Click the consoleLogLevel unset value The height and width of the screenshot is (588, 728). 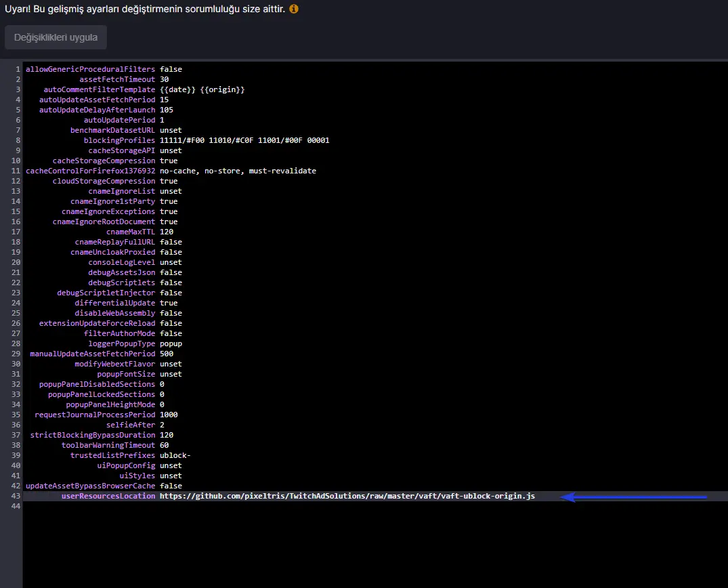[171, 262]
